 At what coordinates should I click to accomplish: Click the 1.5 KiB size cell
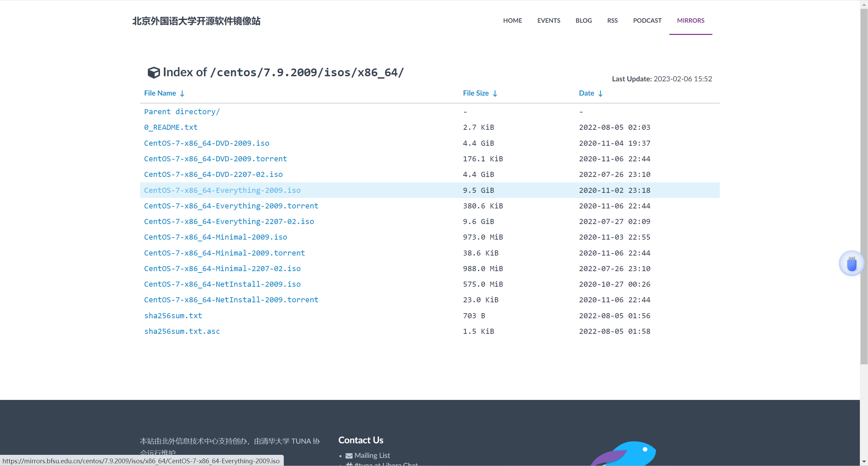[x=478, y=331]
